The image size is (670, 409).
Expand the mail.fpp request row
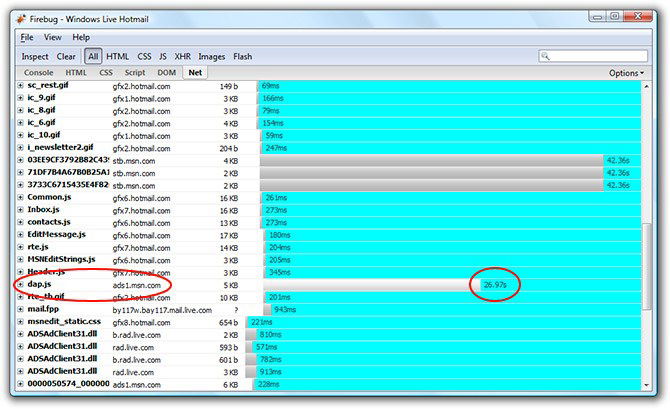point(20,309)
